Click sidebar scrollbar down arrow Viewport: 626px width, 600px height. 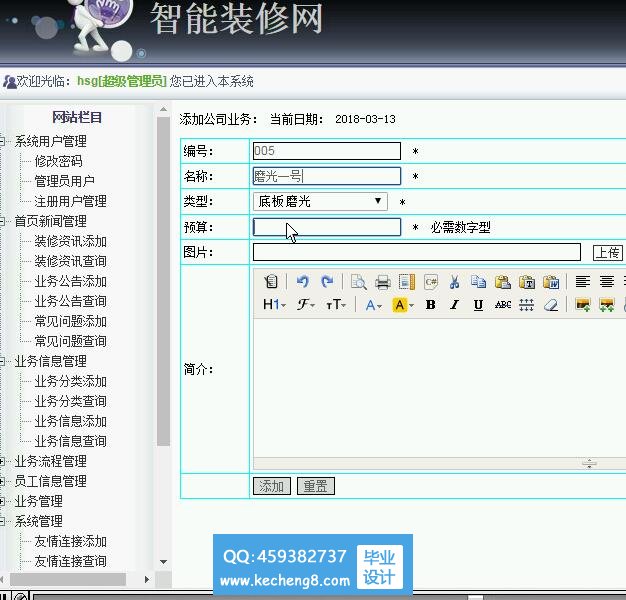click(x=163, y=562)
